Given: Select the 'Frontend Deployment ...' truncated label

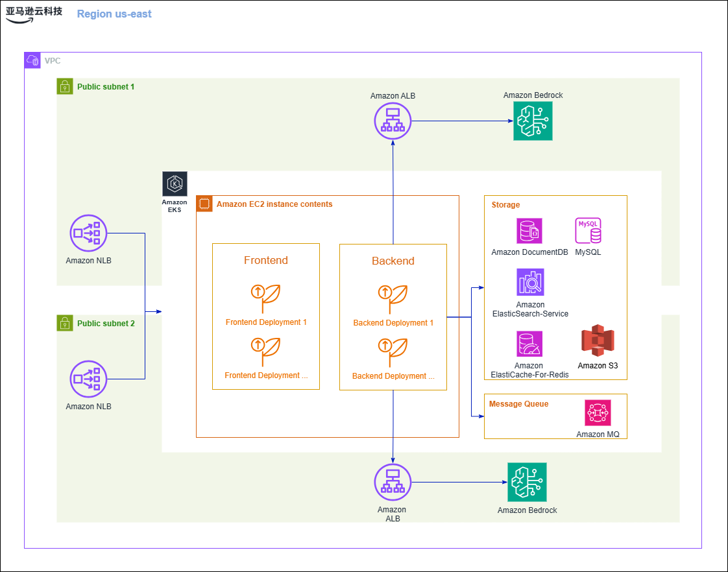Looking at the screenshot, I should 266,375.
